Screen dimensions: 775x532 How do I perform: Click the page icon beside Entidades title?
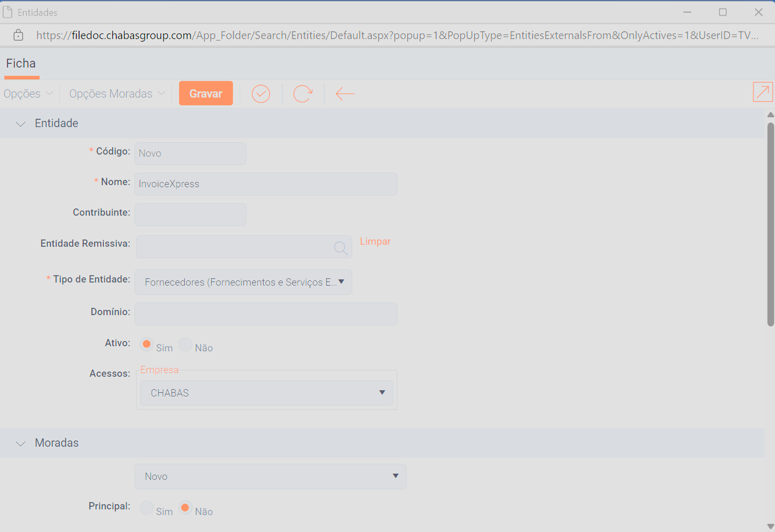coord(8,12)
